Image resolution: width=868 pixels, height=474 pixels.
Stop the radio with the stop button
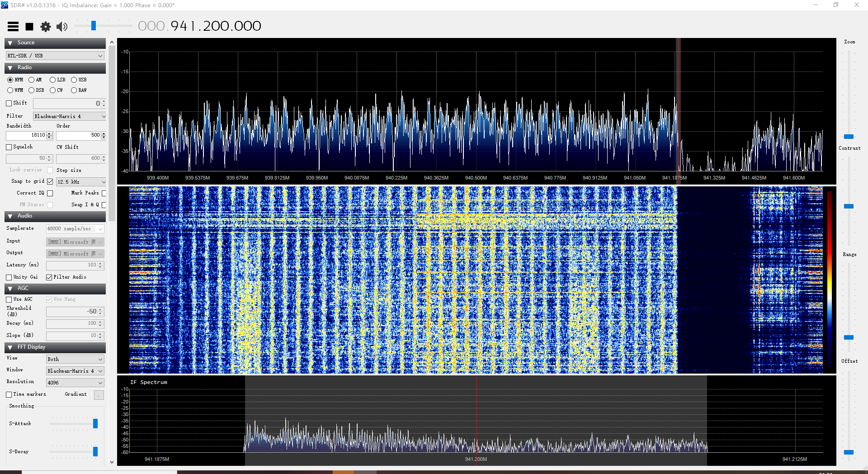pos(29,27)
